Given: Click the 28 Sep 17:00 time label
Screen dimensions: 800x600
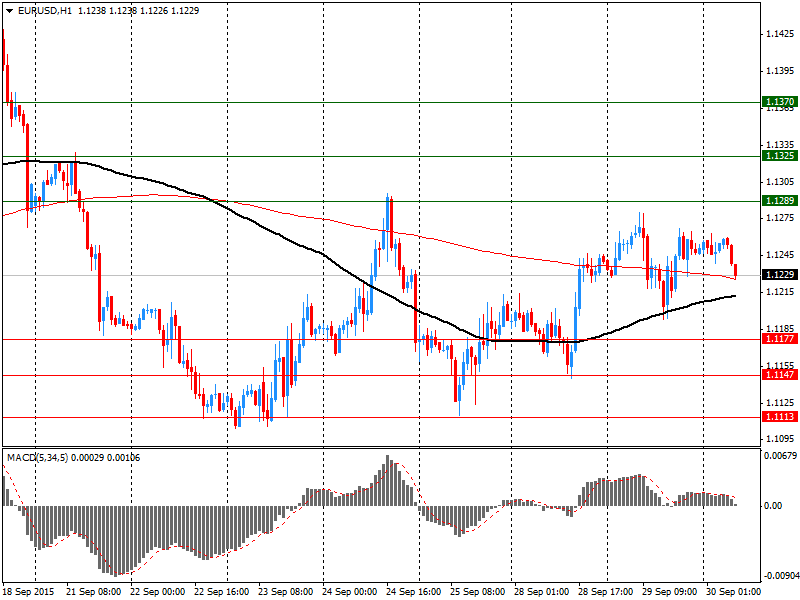Looking at the screenshot, I should coord(606,592).
